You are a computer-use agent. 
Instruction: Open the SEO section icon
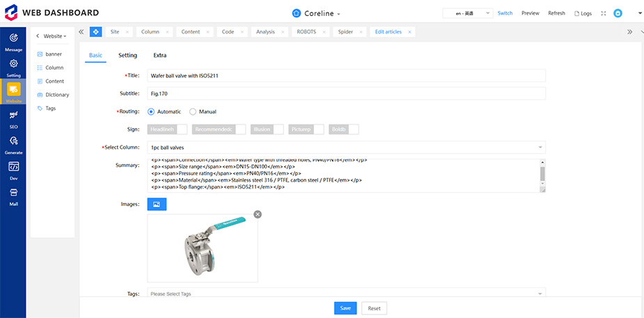click(x=13, y=116)
